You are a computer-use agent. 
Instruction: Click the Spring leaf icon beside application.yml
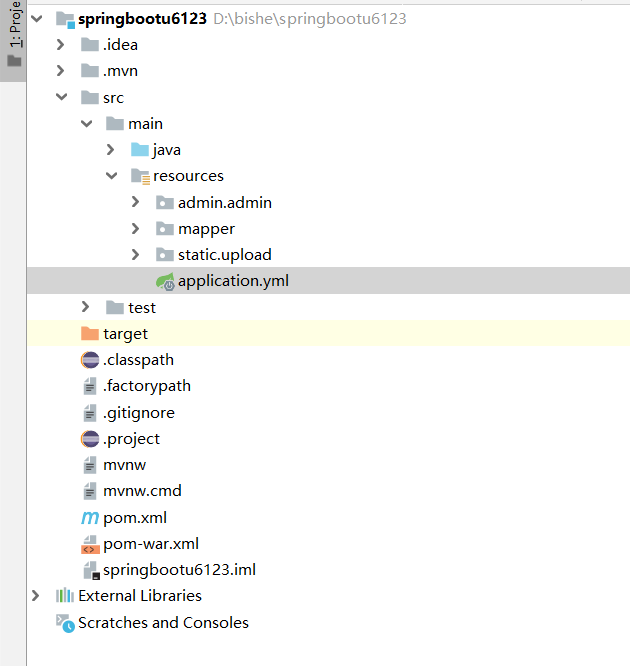click(165, 282)
